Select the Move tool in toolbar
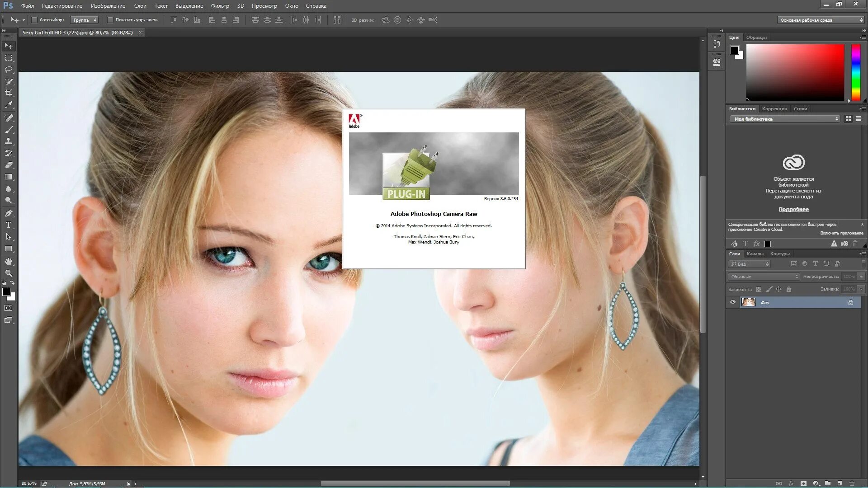The image size is (868, 488). tap(9, 46)
